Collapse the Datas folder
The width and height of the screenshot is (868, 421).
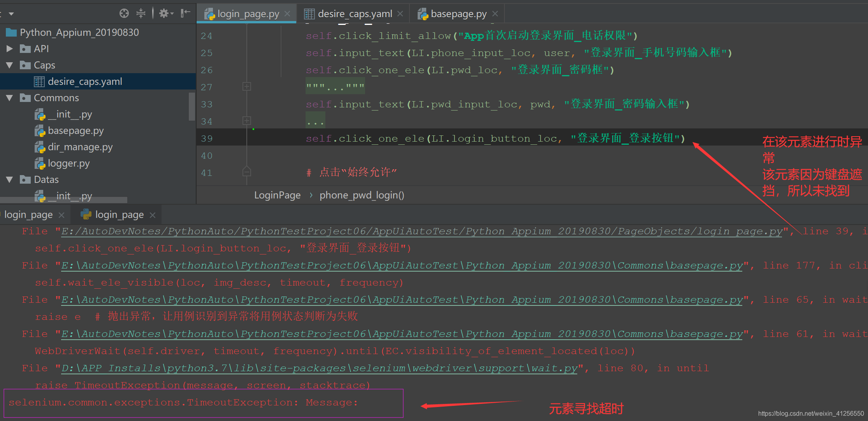[x=10, y=179]
